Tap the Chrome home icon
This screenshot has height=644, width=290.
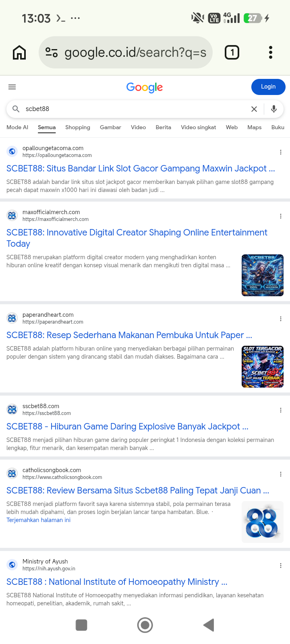19,52
